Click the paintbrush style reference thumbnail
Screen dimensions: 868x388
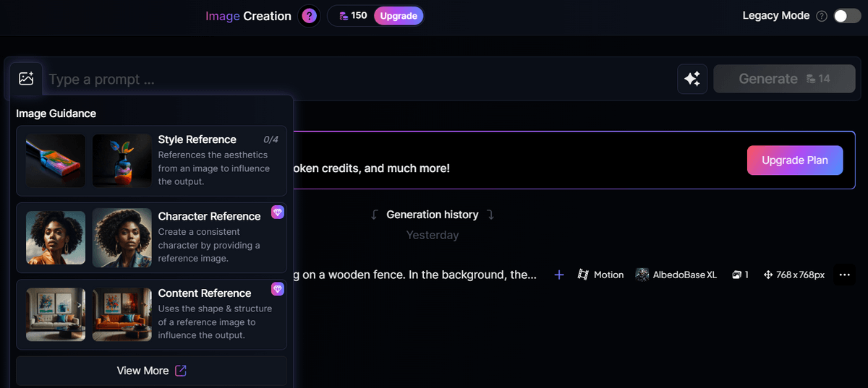pyautogui.click(x=56, y=160)
